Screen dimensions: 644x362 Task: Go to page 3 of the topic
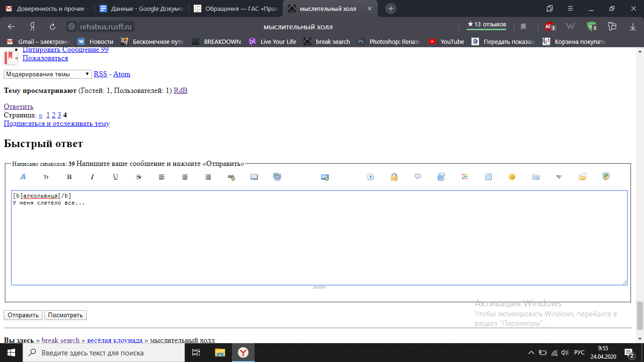click(x=59, y=115)
